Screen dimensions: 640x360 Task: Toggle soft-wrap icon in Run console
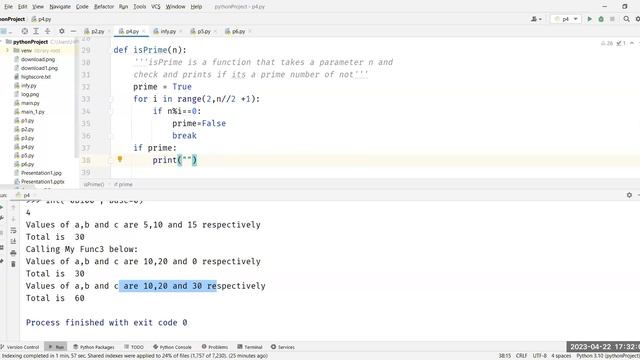coord(13,231)
